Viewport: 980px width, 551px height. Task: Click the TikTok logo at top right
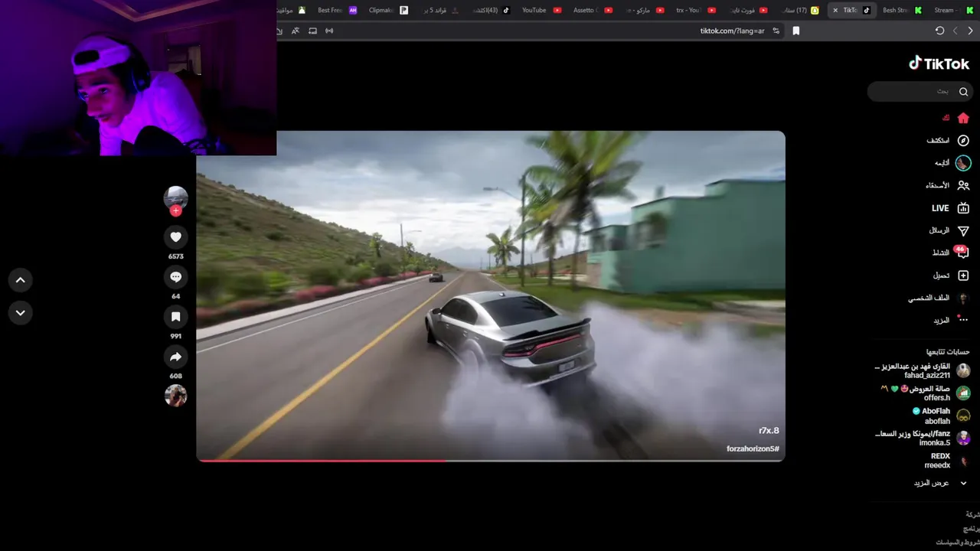coord(939,64)
